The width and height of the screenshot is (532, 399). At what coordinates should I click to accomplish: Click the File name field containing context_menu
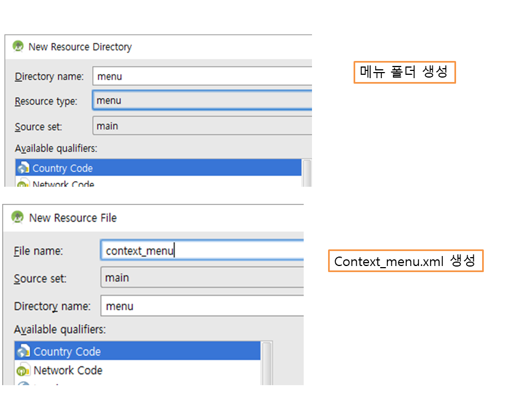203,250
